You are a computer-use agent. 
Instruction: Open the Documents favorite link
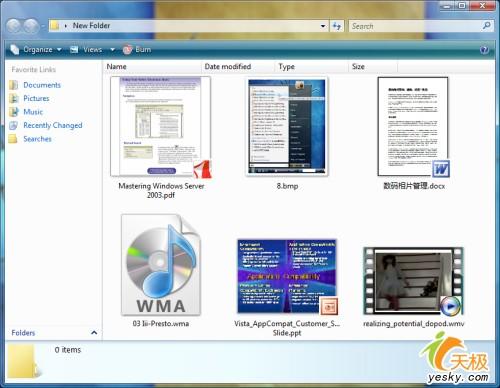click(42, 85)
